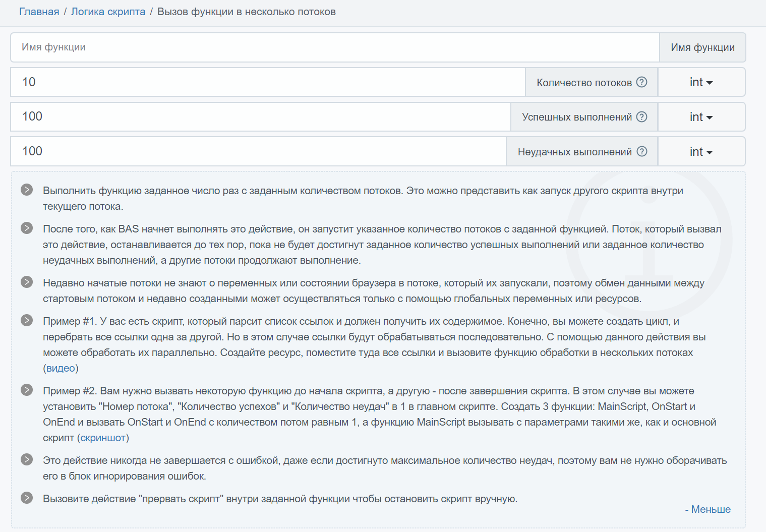Click Успешных выполнений field containing 100
This screenshot has width=766, height=532.
pos(261,117)
